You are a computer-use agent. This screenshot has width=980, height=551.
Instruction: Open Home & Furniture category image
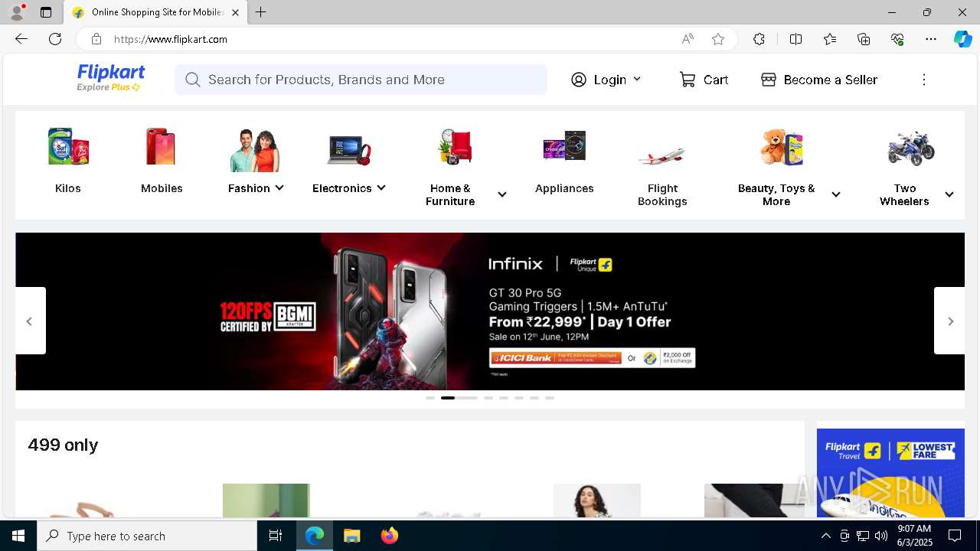(x=456, y=147)
